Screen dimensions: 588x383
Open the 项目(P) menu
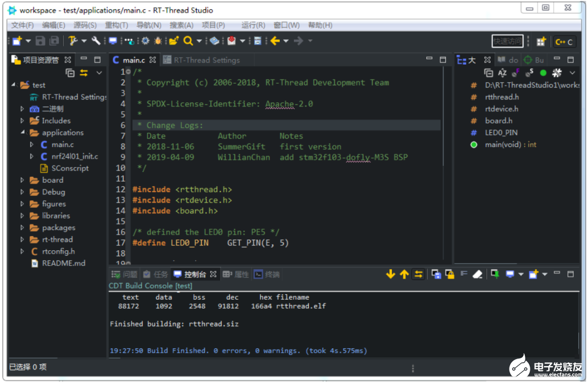point(213,25)
